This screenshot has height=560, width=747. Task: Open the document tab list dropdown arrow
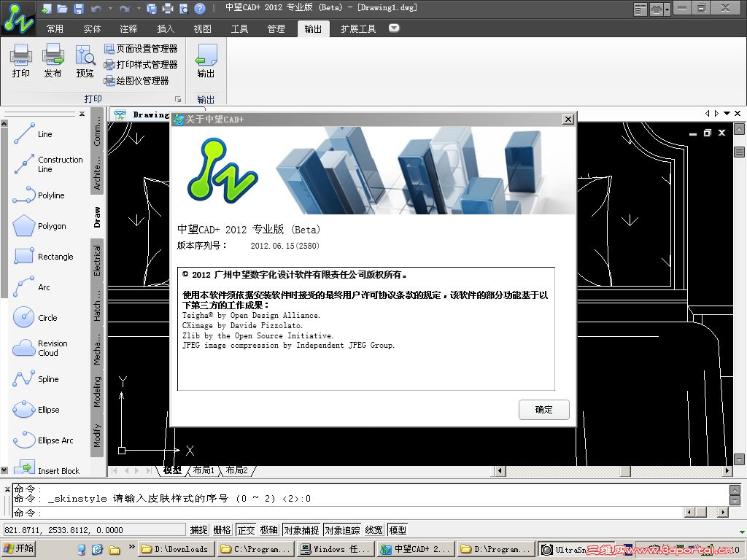(x=727, y=113)
